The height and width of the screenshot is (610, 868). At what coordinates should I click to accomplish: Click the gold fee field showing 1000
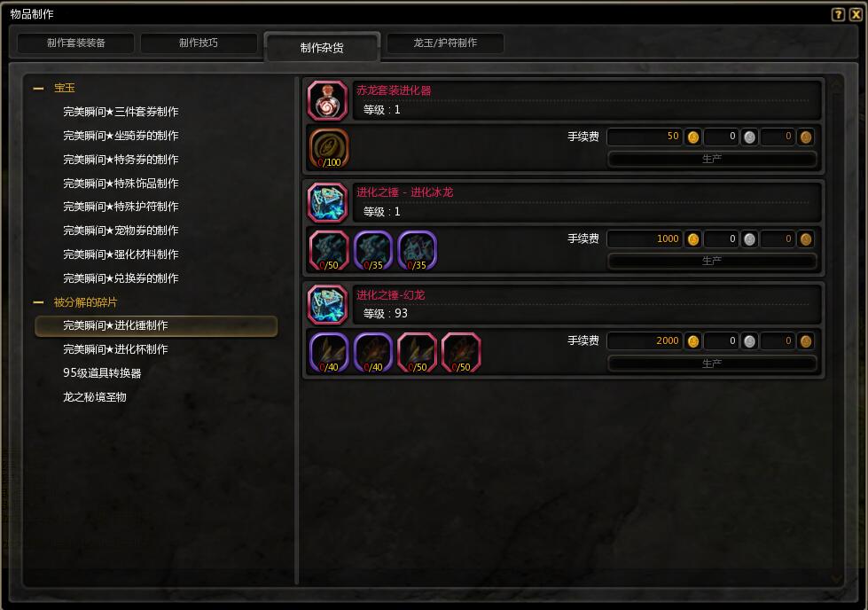645,239
